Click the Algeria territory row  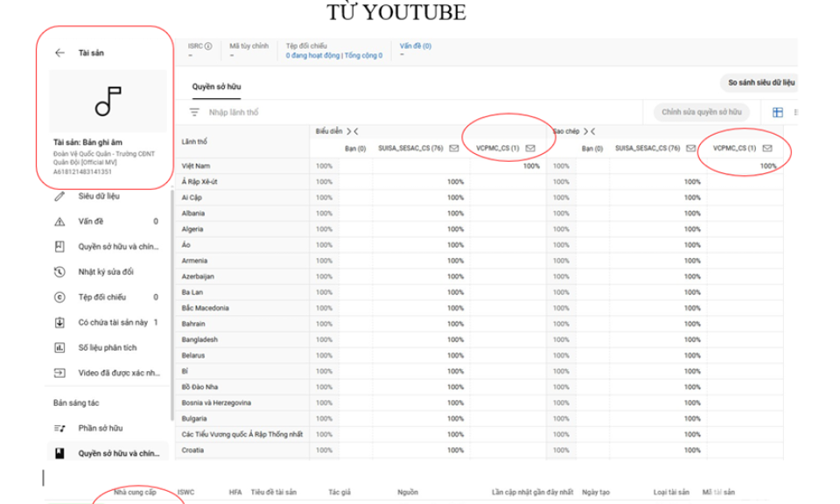click(x=479, y=229)
